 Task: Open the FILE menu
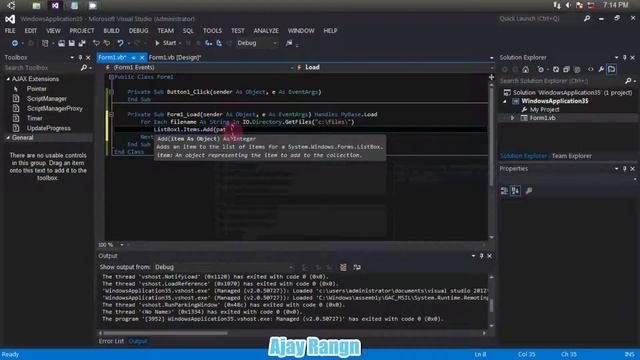pyautogui.click(x=10, y=31)
